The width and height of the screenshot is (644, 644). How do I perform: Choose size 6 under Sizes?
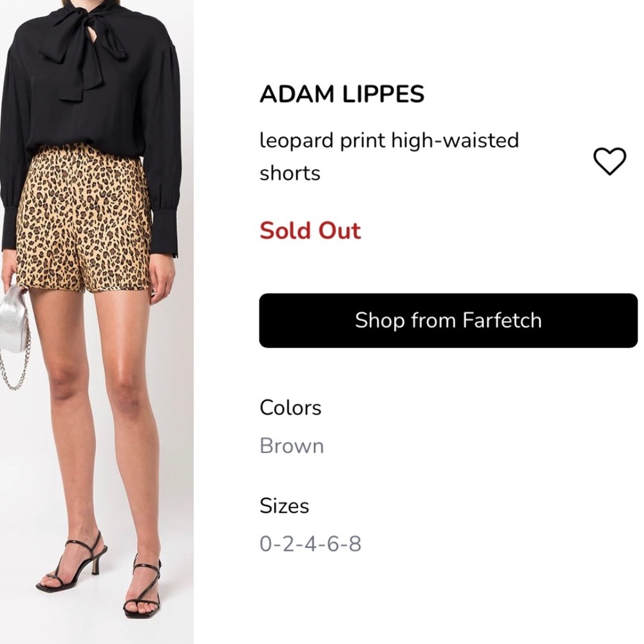[334, 544]
